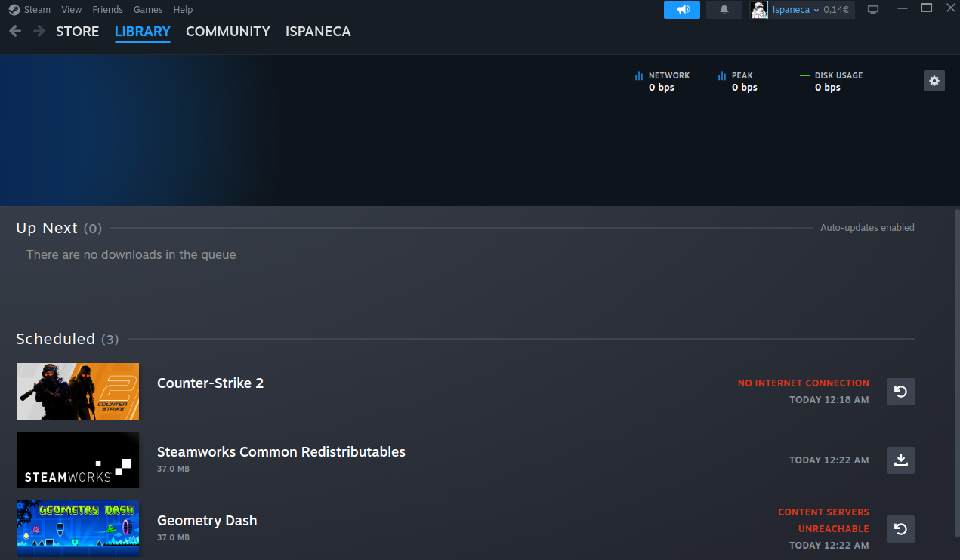Click the Up Next heading
Viewport: 960px width, 560px height.
[47, 228]
